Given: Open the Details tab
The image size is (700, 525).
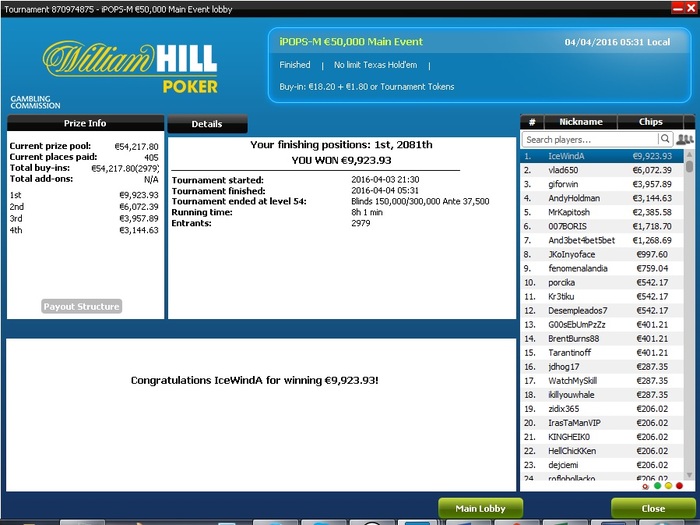Looking at the screenshot, I should (207, 124).
